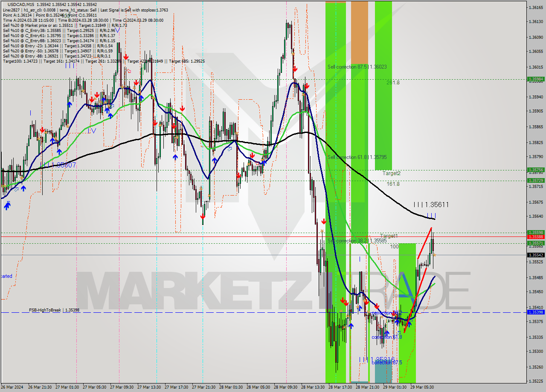This screenshot has height=392, width=546.
Task: Click the 1.36165 price axis value
Action: coord(536,8)
